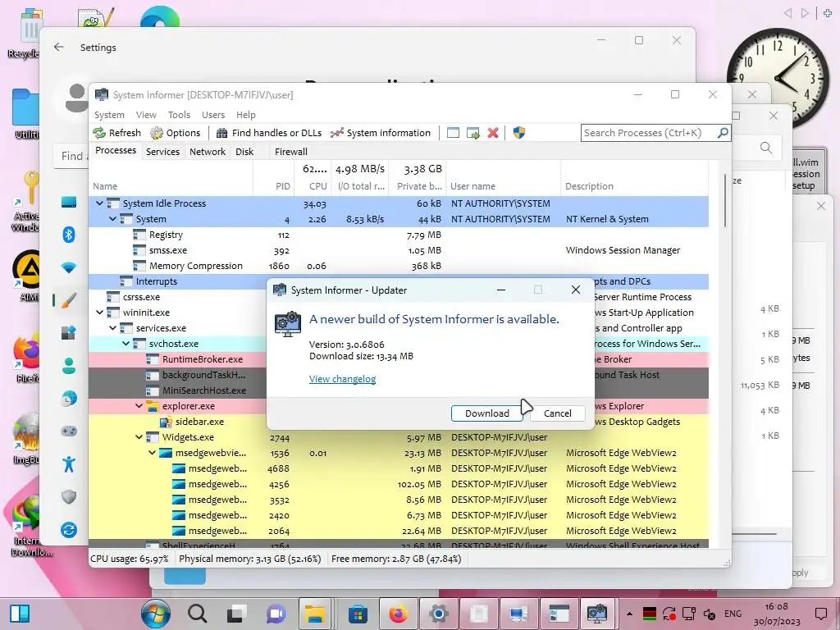The height and width of the screenshot is (630, 840).
Task: Click the red X terminate icon
Action: point(493,133)
